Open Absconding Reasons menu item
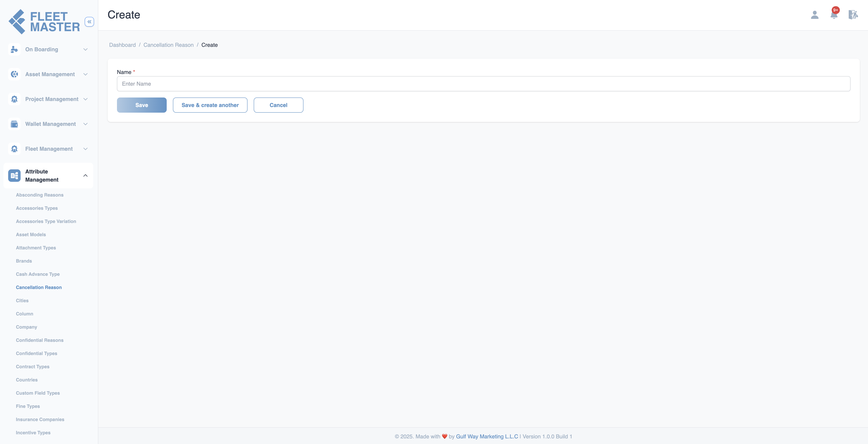Viewport: 868px width, 444px height. pyautogui.click(x=40, y=195)
